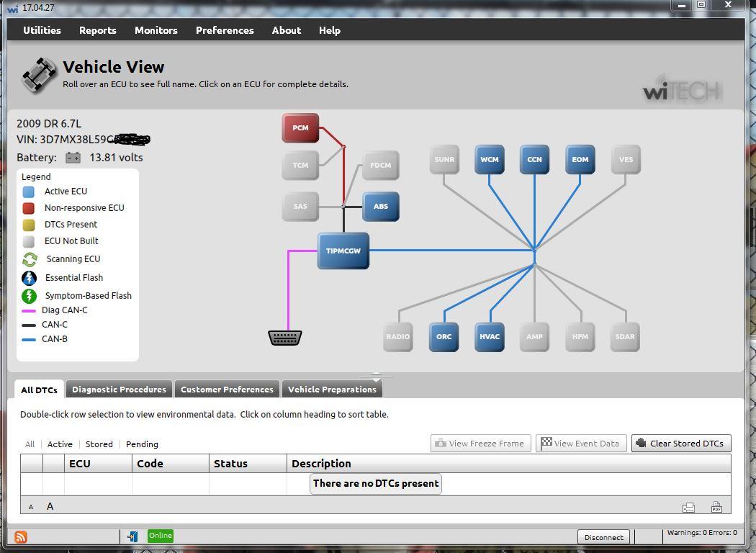Filter DTCs by Active
756x553 pixels.
pos(60,444)
